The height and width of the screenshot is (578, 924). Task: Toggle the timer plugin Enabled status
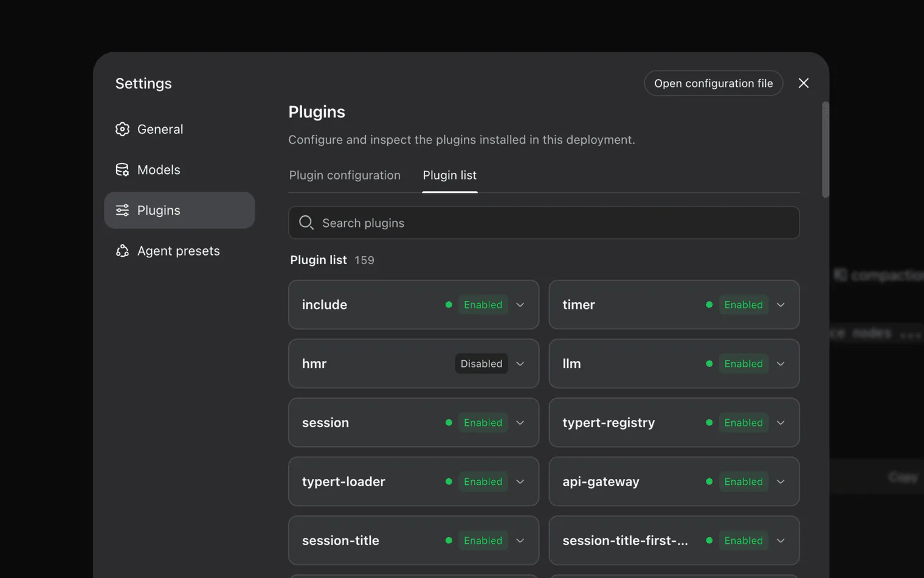click(743, 305)
